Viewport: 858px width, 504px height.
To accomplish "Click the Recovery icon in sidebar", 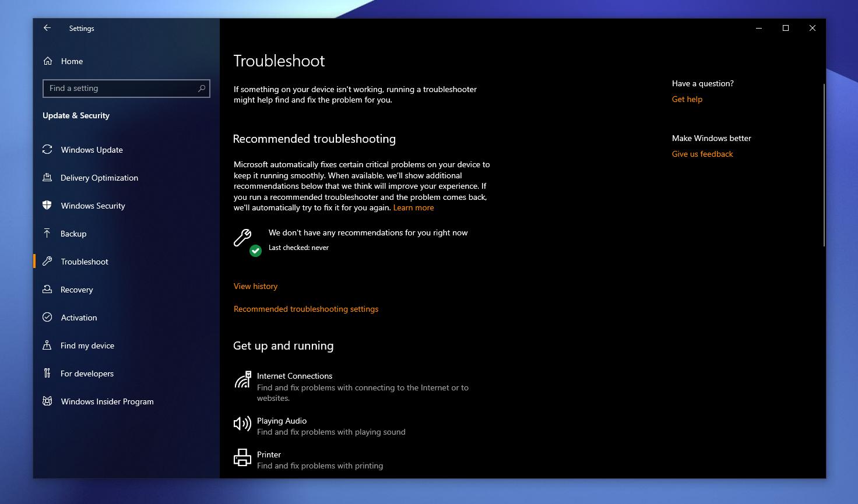I will pos(47,290).
